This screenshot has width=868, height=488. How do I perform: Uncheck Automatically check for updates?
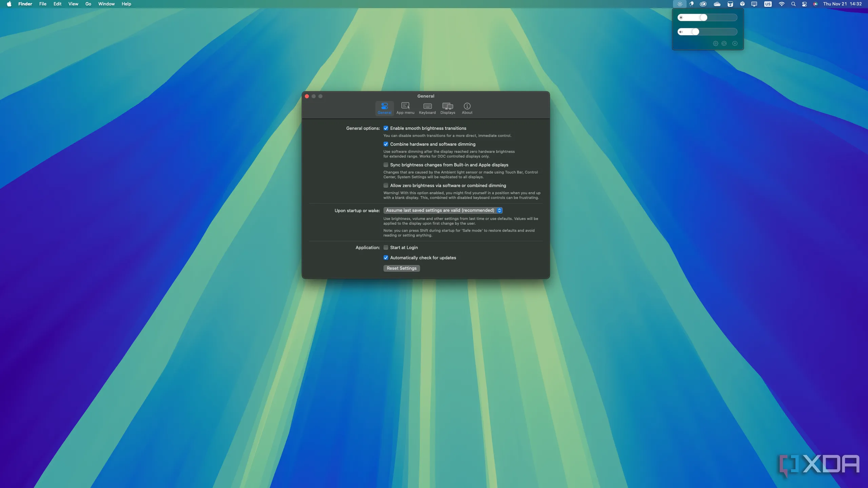386,258
